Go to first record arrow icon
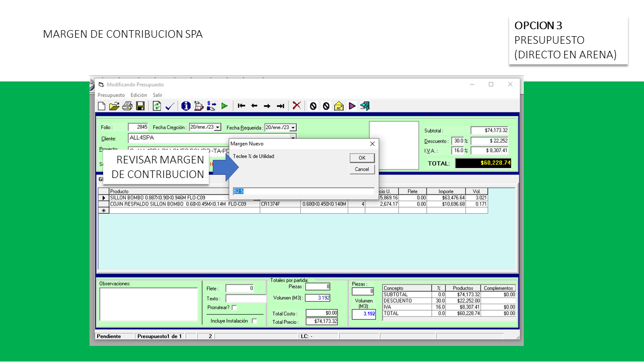Image resolution: width=644 pixels, height=362 pixels. tap(242, 106)
